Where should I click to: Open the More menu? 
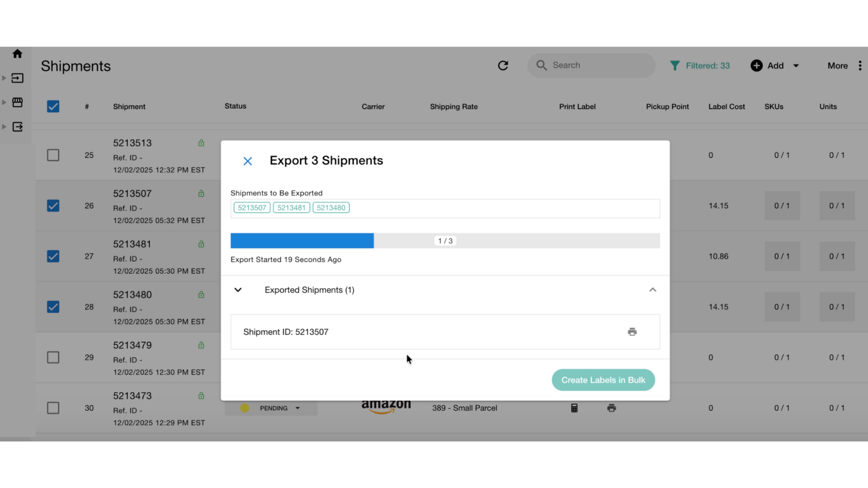point(837,66)
